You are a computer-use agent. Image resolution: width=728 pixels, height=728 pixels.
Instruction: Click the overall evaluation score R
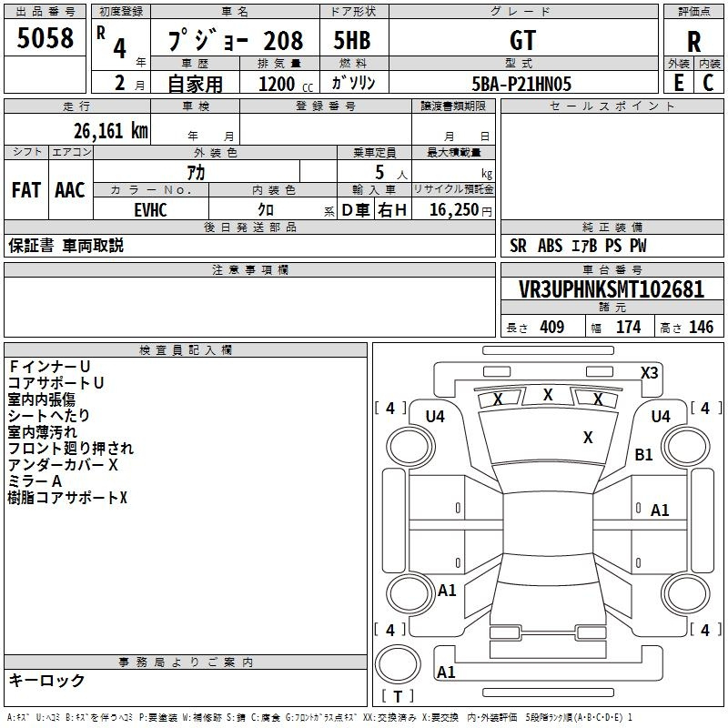[x=693, y=40]
